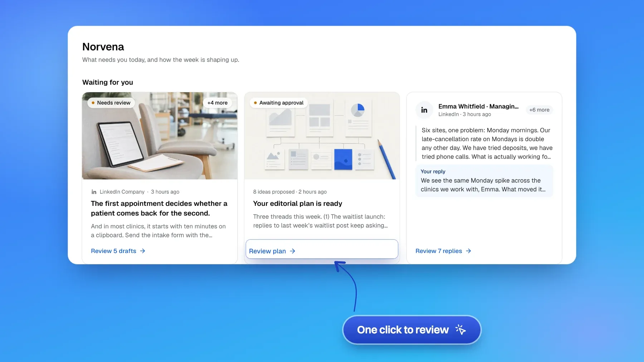This screenshot has height=362, width=644.
Task: Click the headline 'The first appointment decides whether a patient comes back'
Action: point(159,208)
